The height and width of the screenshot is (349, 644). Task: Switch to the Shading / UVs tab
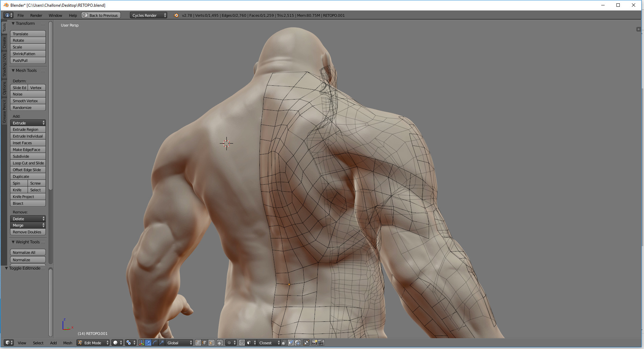(x=4, y=65)
